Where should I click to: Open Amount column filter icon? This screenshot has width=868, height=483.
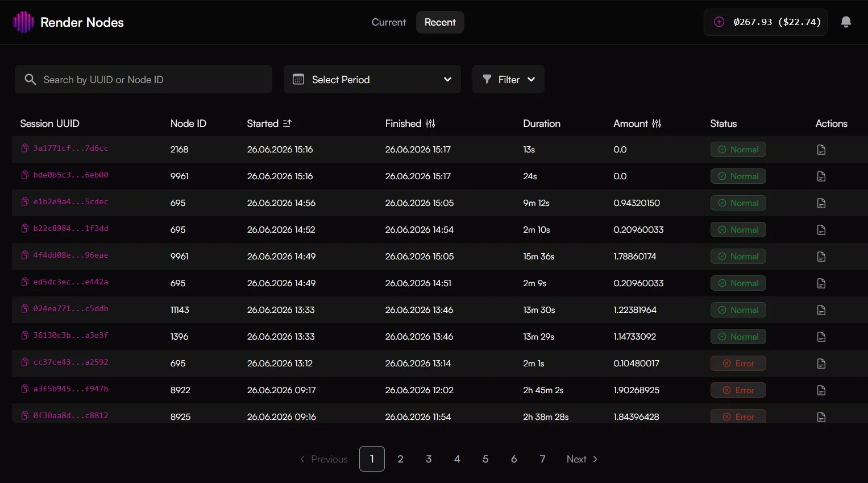tap(657, 123)
